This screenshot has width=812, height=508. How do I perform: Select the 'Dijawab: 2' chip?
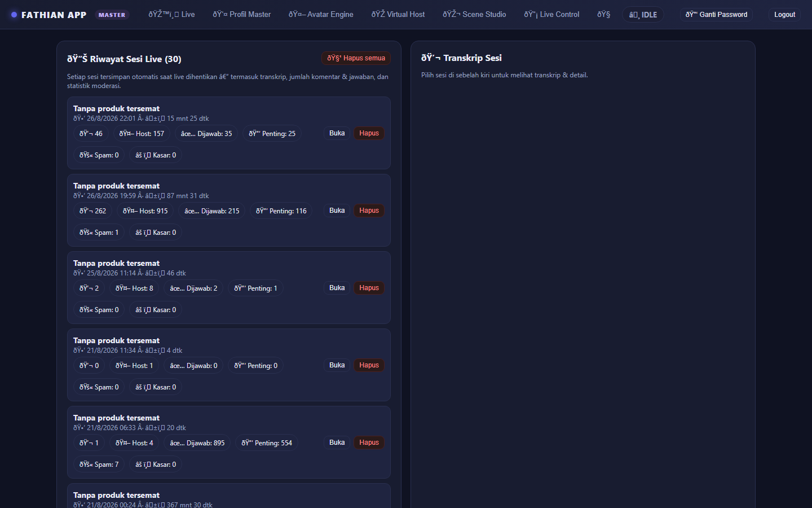click(x=193, y=288)
